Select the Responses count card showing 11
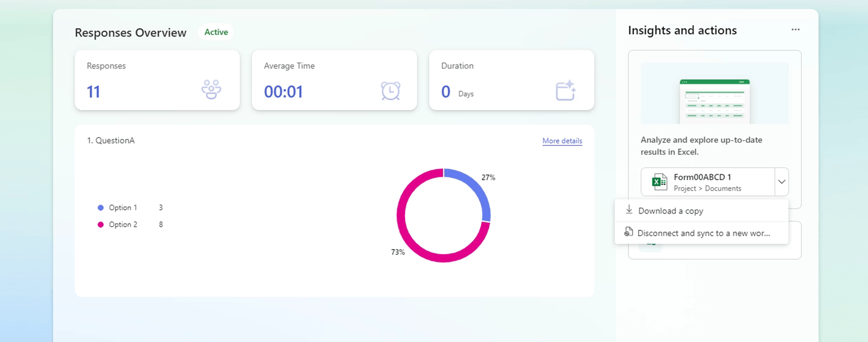This screenshot has width=868, height=342. (157, 80)
